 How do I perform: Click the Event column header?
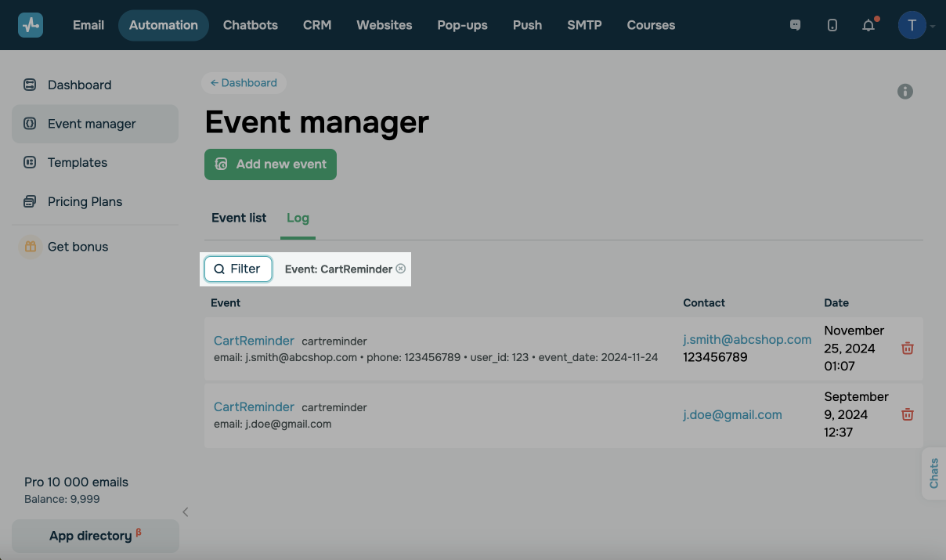tap(226, 303)
